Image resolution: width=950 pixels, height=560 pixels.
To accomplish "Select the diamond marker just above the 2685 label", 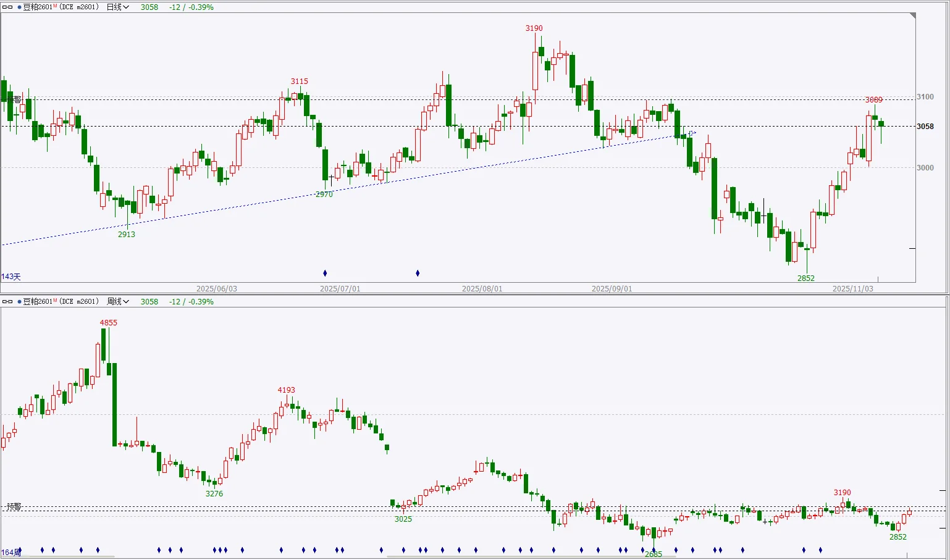I will pos(654,550).
